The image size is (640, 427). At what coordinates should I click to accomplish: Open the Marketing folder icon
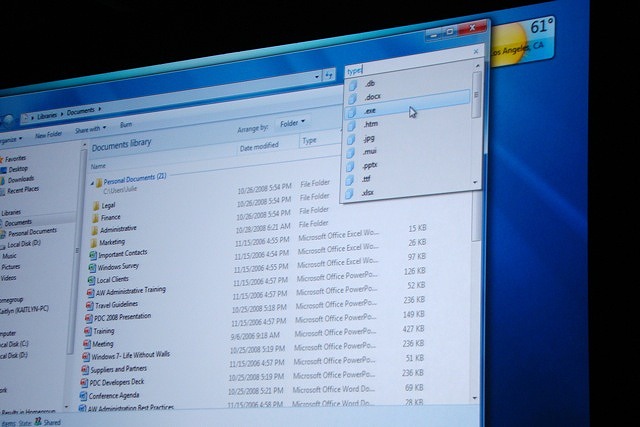(93, 243)
